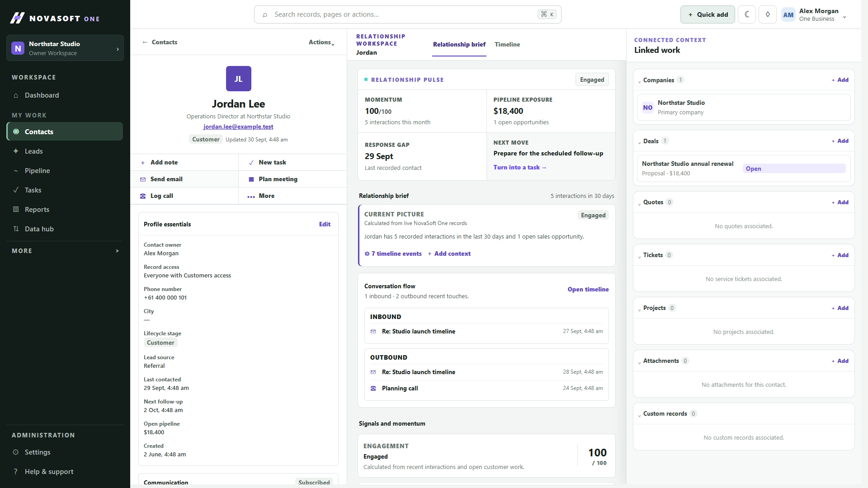Select the Relationship brief tab
Image resolution: width=868 pixels, height=488 pixels.
459,44
